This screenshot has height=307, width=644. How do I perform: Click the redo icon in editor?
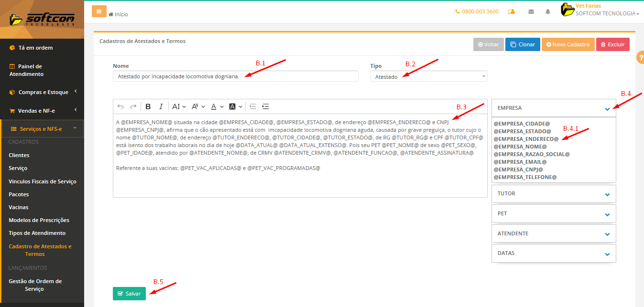pos(133,106)
